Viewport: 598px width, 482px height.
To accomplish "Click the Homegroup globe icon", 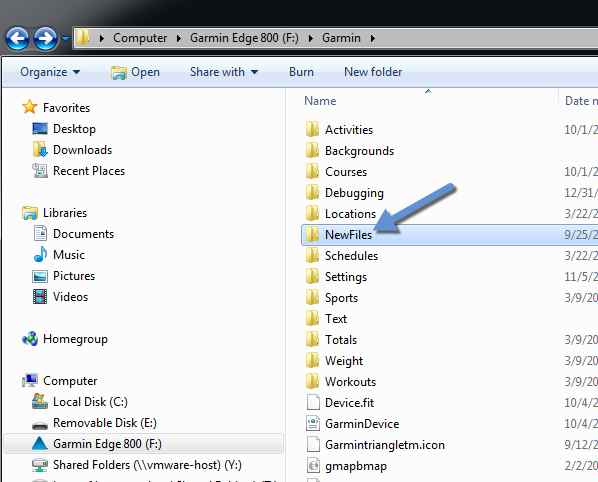I will pos(30,339).
